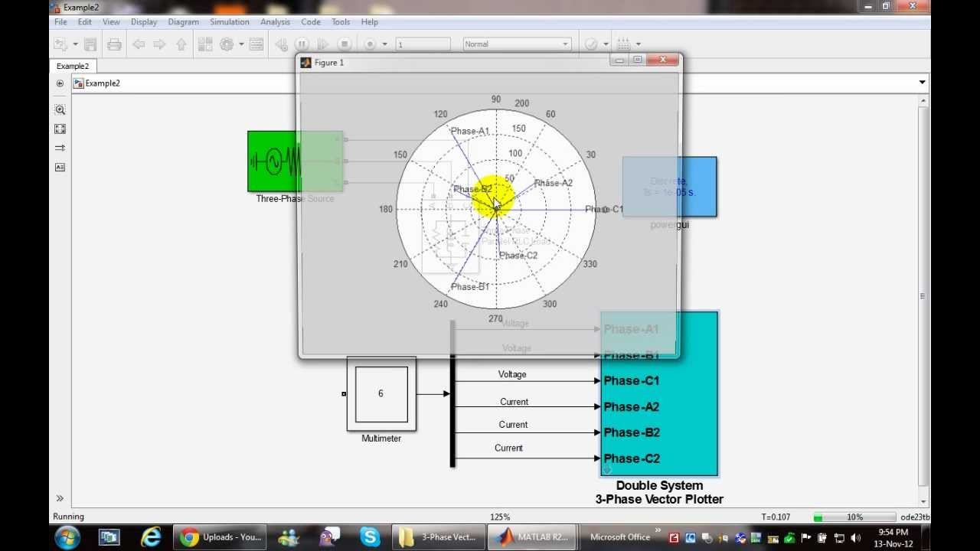Click the Hide/Show Explorer Bar arrow icon
The height and width of the screenshot is (551, 980).
click(x=60, y=83)
